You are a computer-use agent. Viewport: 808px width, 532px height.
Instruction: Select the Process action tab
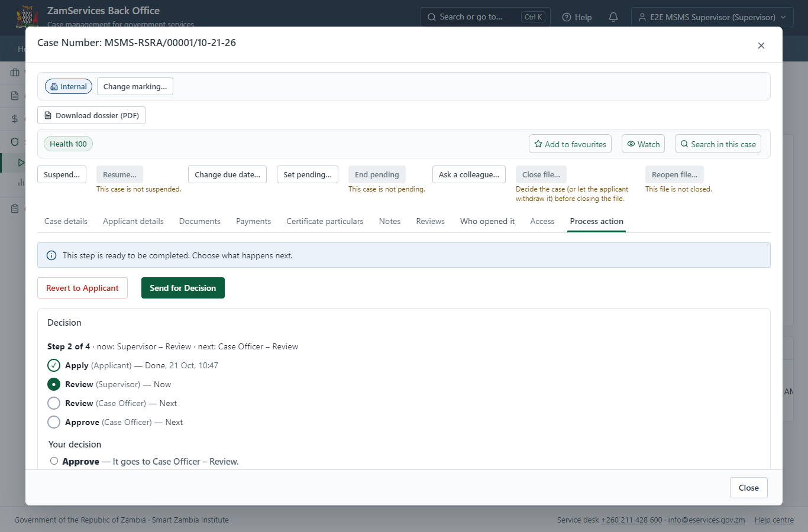pyautogui.click(x=596, y=221)
